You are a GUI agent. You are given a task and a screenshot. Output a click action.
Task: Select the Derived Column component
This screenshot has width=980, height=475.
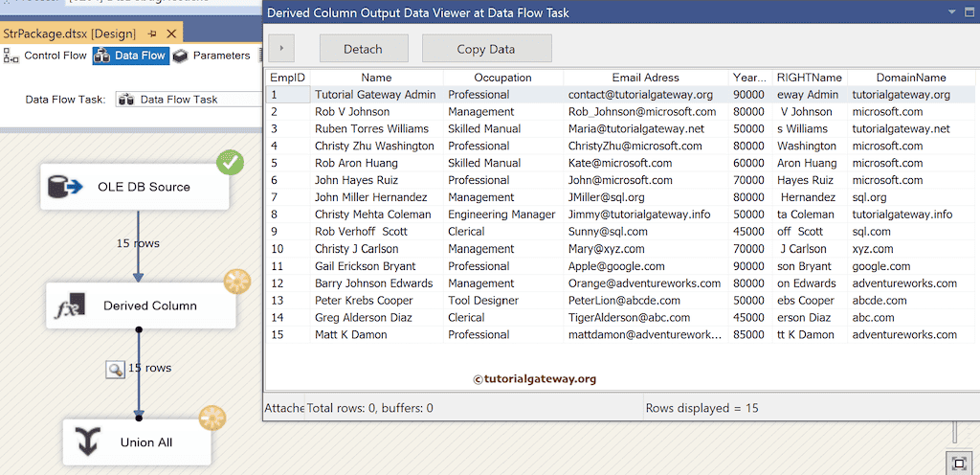point(142,305)
